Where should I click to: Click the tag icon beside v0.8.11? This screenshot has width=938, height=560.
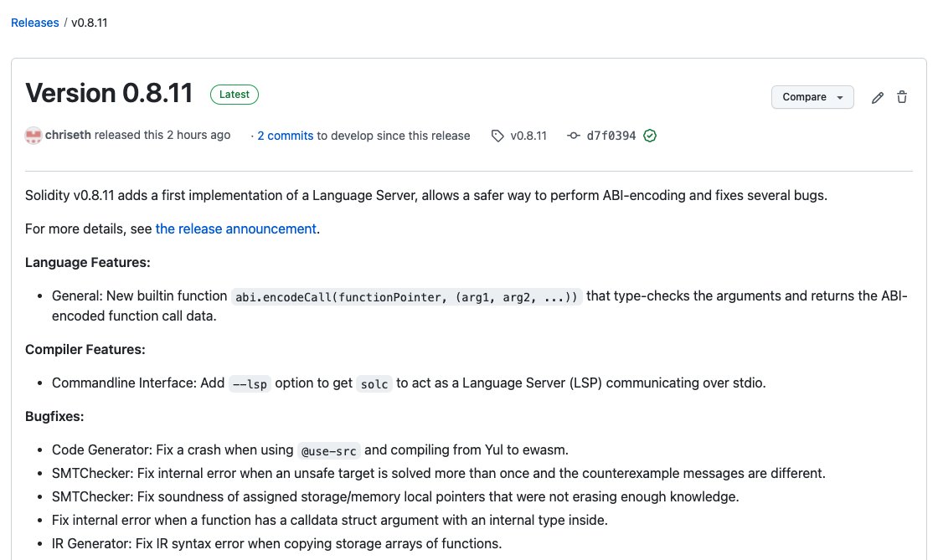coord(497,136)
